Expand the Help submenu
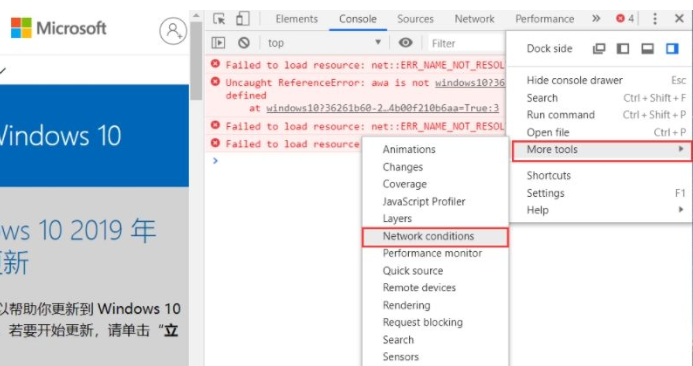693x366 pixels. coord(601,210)
